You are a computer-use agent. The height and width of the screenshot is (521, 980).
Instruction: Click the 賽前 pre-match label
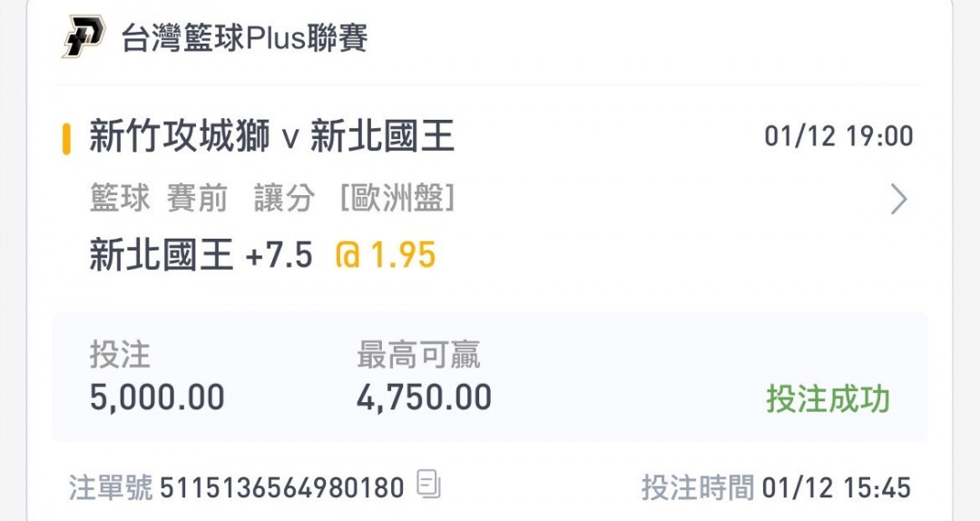[x=197, y=199]
